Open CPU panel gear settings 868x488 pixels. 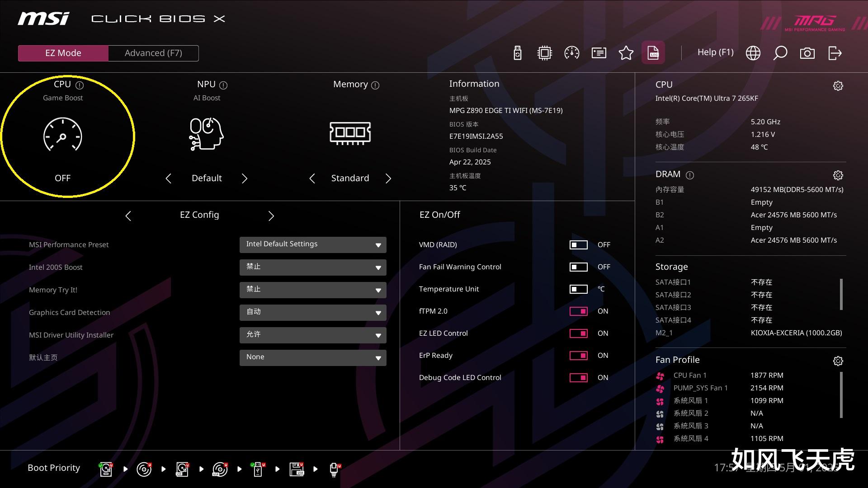click(x=838, y=86)
